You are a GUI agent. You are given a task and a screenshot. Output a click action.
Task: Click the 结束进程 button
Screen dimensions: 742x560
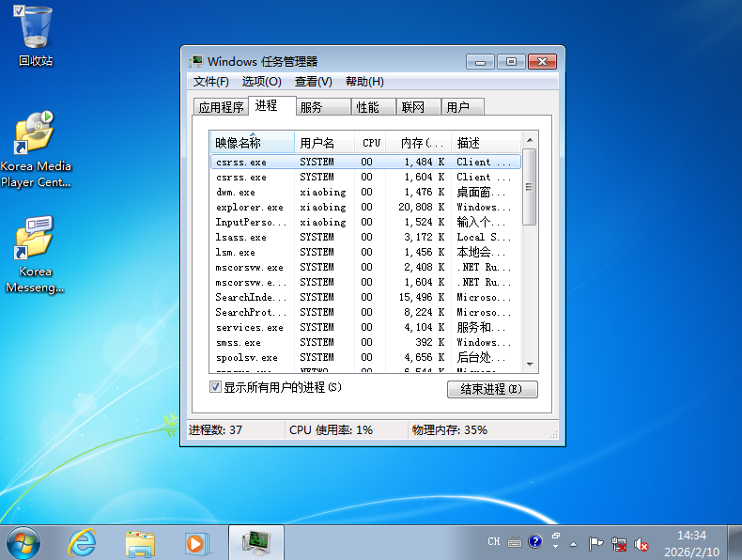492,389
